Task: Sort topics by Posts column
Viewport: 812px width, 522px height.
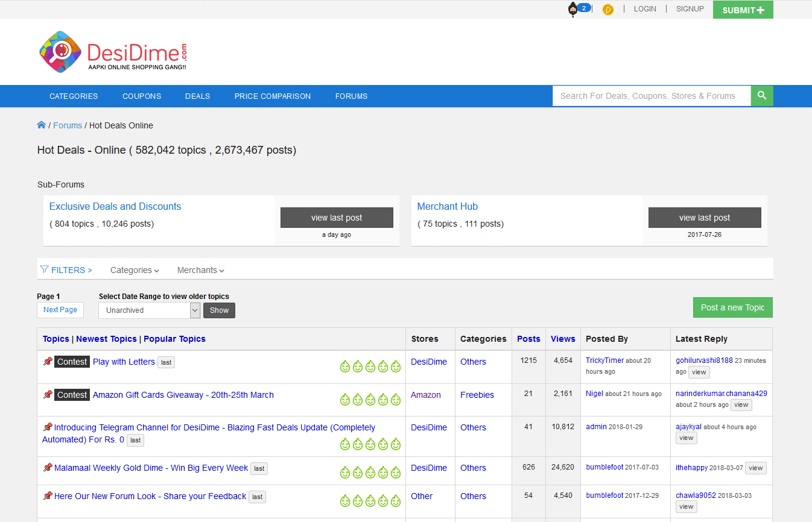Action: [528, 339]
